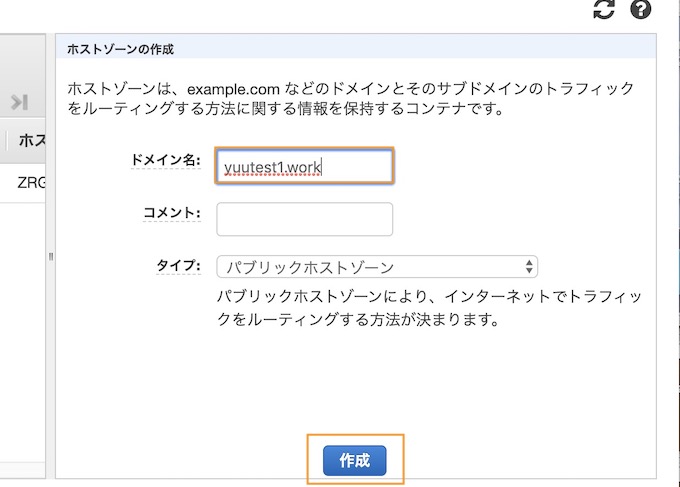Click the blank panel area above the 作成 button
The image size is (680, 487).
356,382
